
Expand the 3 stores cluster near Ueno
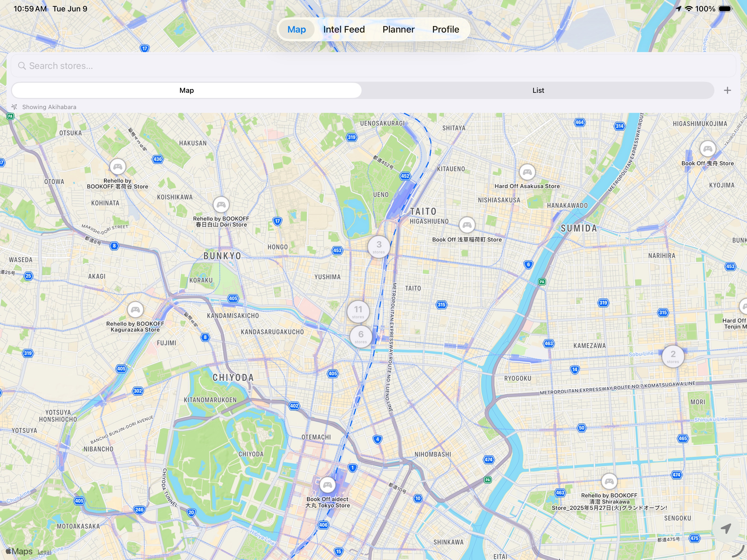click(x=379, y=247)
